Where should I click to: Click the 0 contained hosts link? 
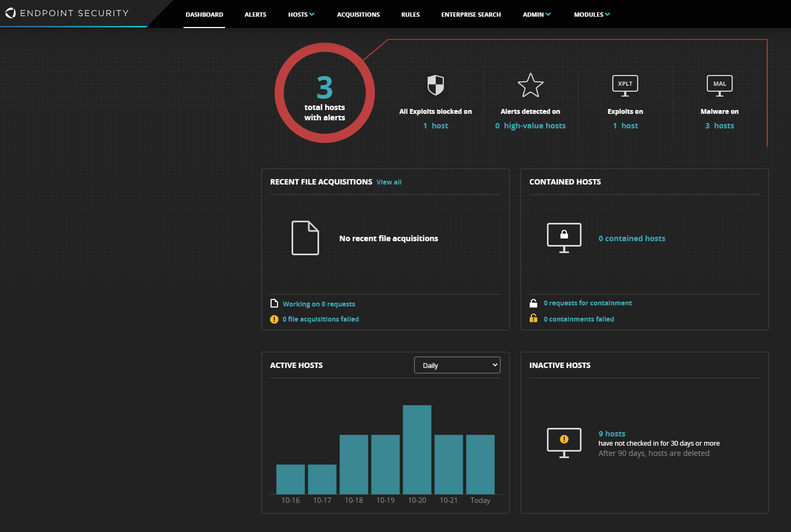[x=632, y=238]
